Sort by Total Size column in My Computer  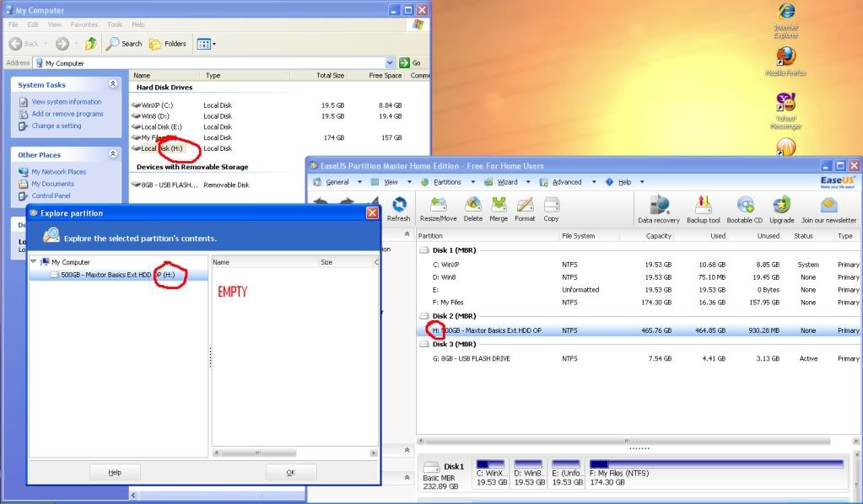330,75
